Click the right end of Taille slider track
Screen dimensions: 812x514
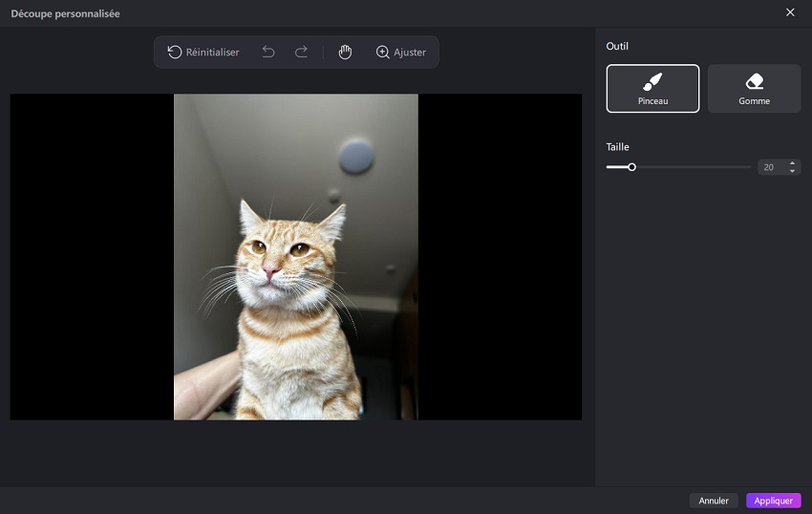[x=748, y=167]
